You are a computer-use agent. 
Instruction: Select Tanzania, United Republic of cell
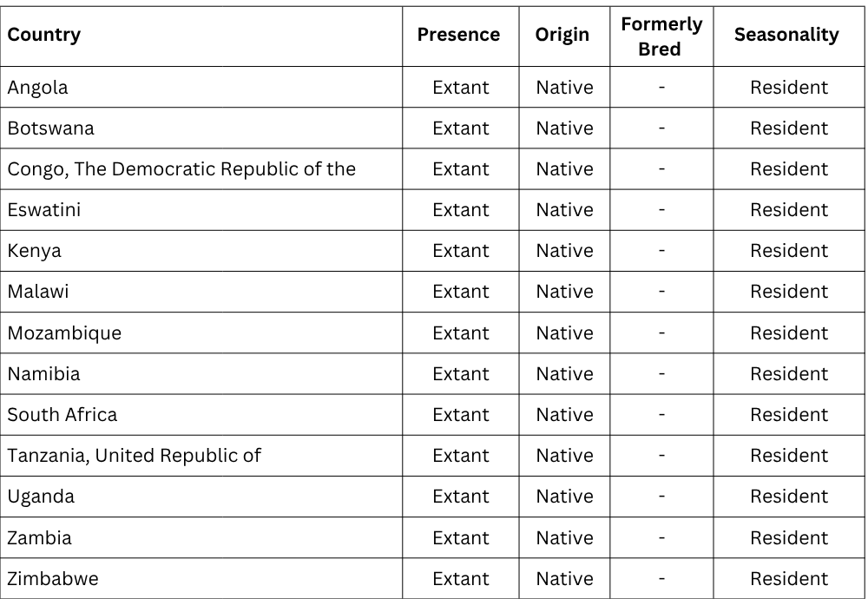pos(135,456)
